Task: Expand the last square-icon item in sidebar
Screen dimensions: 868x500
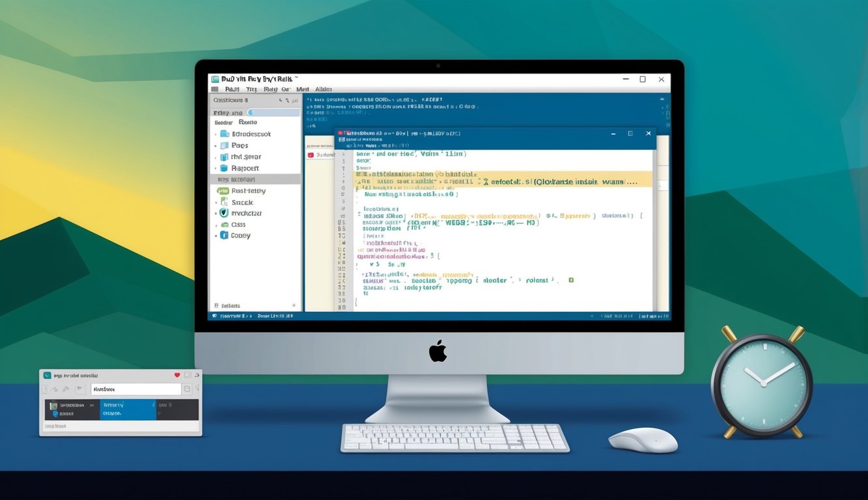Action: pos(216,236)
